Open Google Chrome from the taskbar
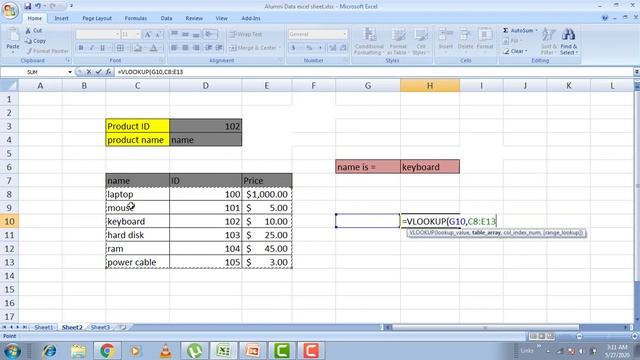640x360 pixels. [107, 351]
